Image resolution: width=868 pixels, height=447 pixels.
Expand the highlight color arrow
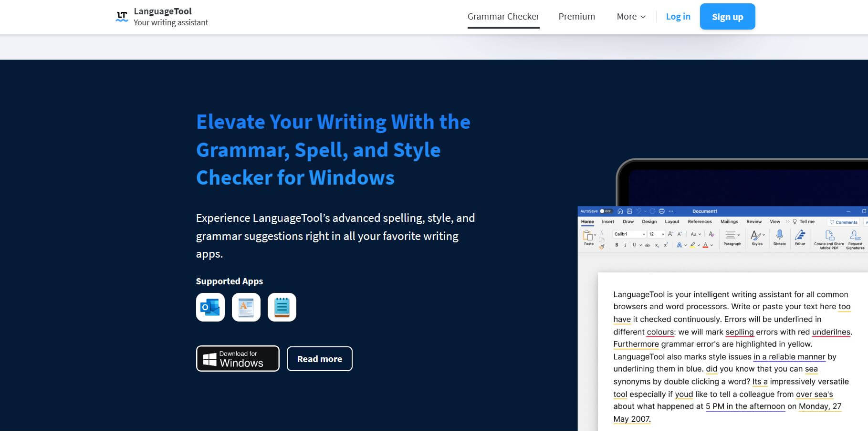click(699, 245)
